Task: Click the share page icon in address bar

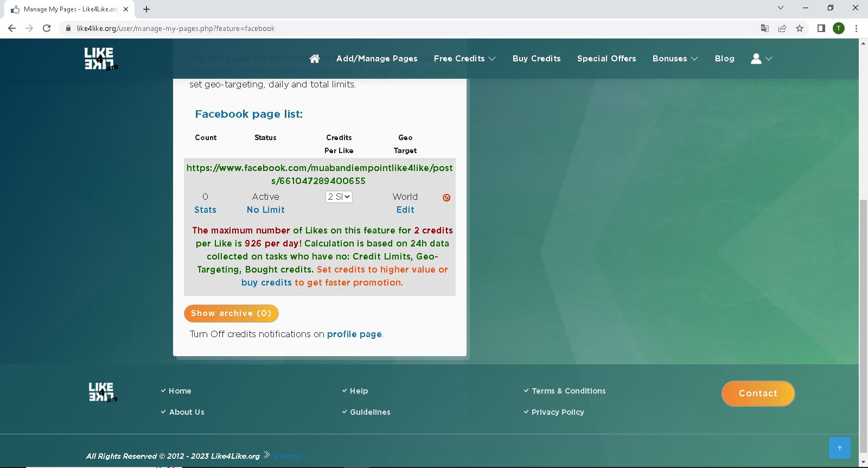Action: (782, 28)
